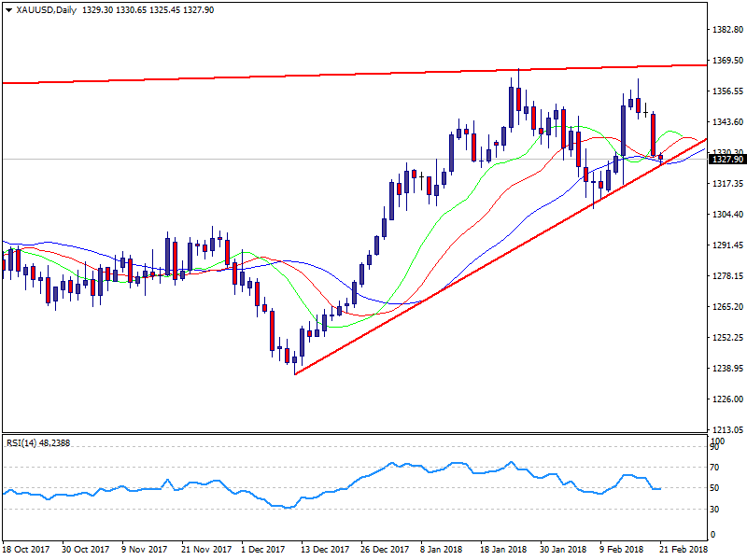Image resolution: width=747 pixels, height=560 pixels.
Task: Click the 18 Oct 2017 date label
Action: pyautogui.click(x=25, y=550)
